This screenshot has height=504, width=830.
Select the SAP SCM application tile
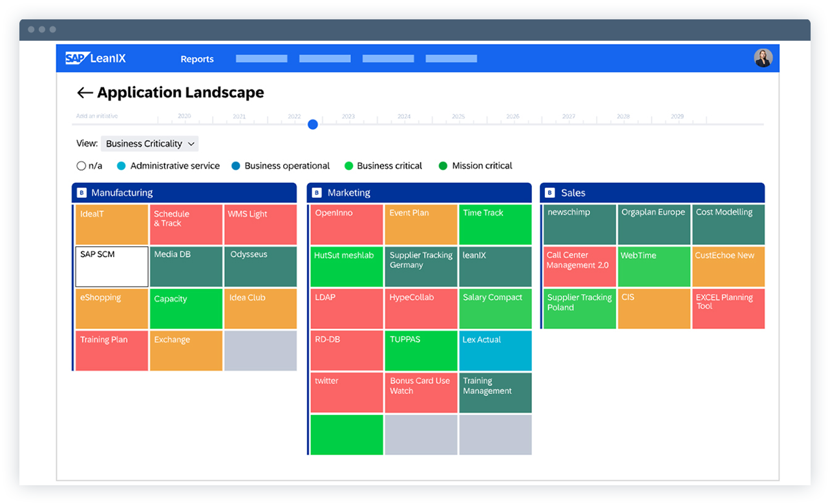coord(111,266)
